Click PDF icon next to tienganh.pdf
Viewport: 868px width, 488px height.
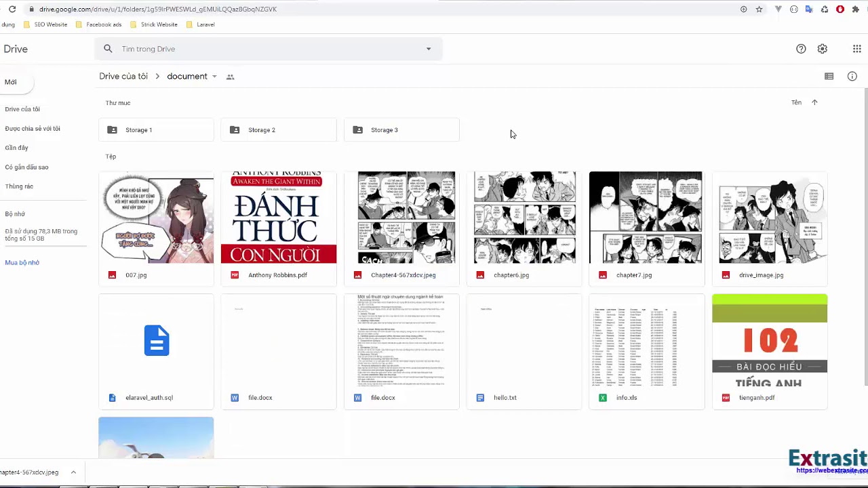point(726,398)
